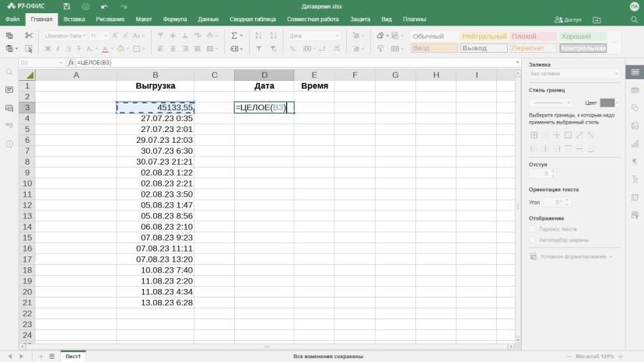Viewport: 644px width, 362px height.
Task: Select the Лист1 sheet tab
Action: tap(73, 357)
